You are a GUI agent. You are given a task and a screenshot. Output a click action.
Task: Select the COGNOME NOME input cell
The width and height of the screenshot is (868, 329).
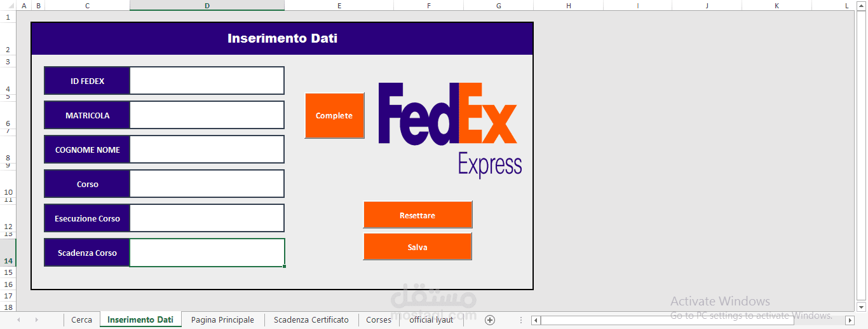(x=207, y=150)
